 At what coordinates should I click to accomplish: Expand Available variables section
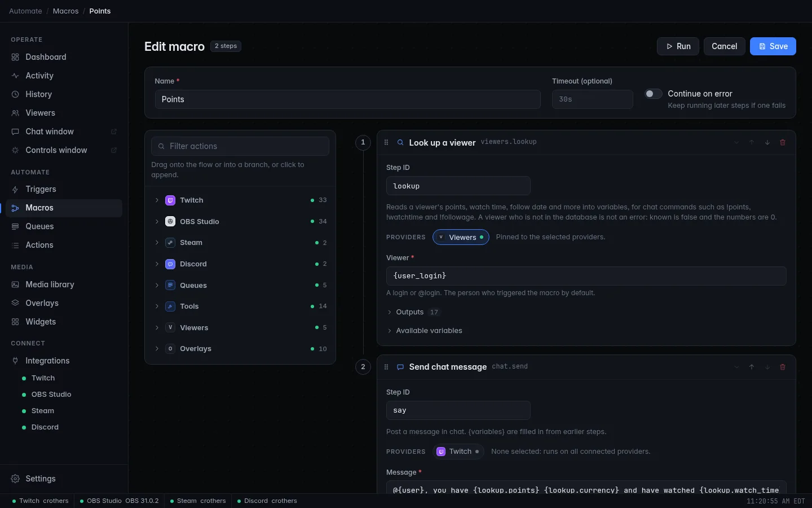[425, 331]
